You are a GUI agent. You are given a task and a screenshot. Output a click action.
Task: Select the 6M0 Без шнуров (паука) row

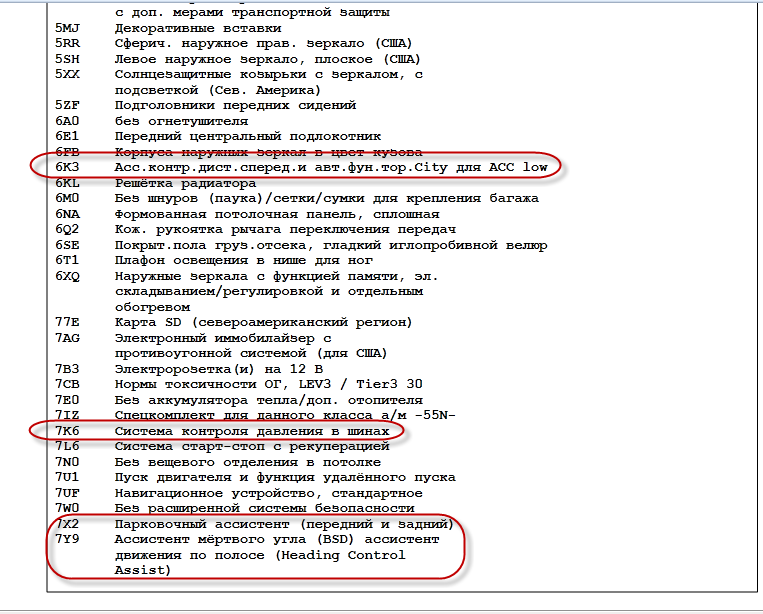coord(297,199)
